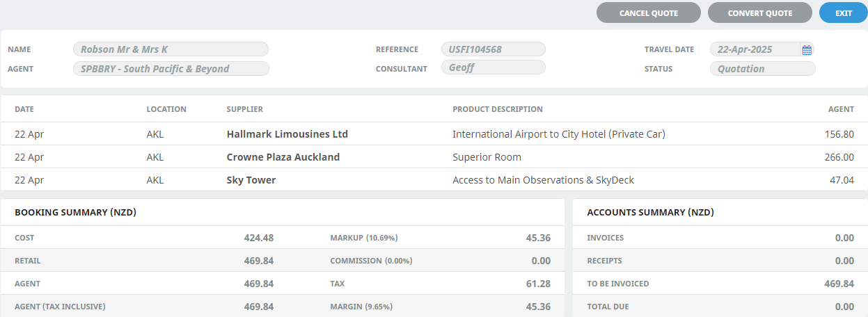Click the Markup value 45.36
This screenshot has height=317, width=868.
pos(538,238)
